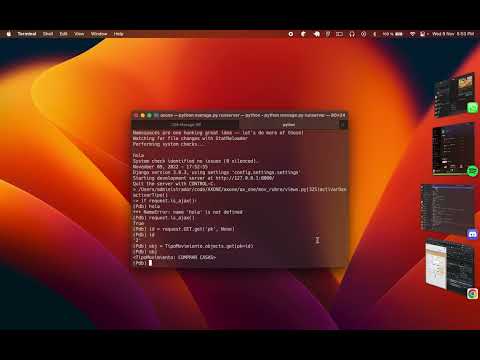Select the 'python' Terminal tab
The height and width of the screenshot is (360, 480).
coord(289,125)
